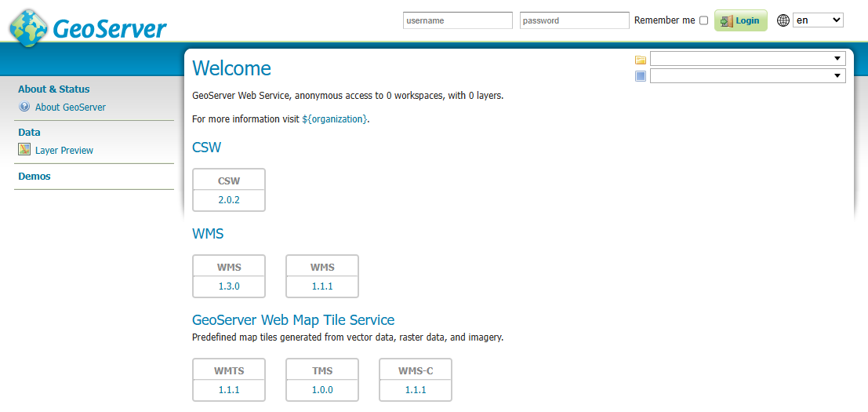
Task: Open the workspace selection dropdown
Action: coord(748,59)
